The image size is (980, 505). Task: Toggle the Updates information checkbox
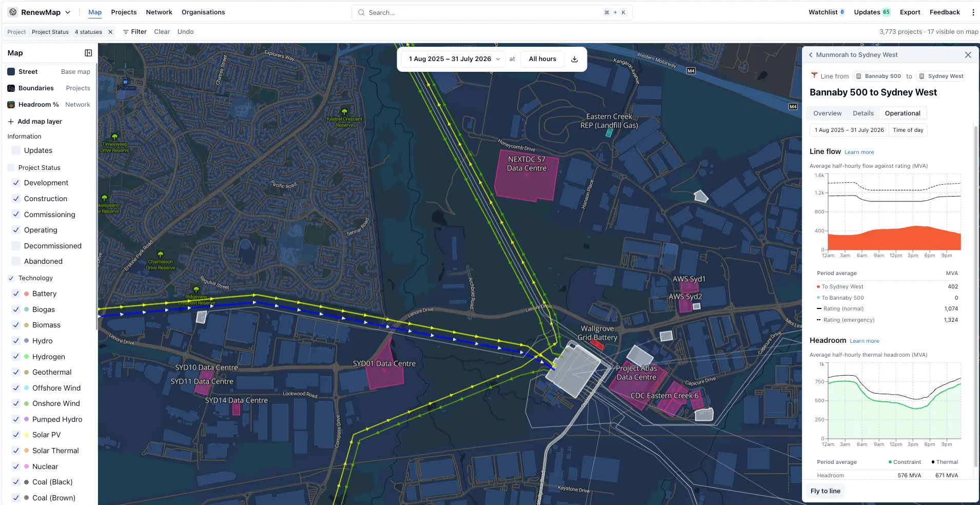[x=16, y=150]
